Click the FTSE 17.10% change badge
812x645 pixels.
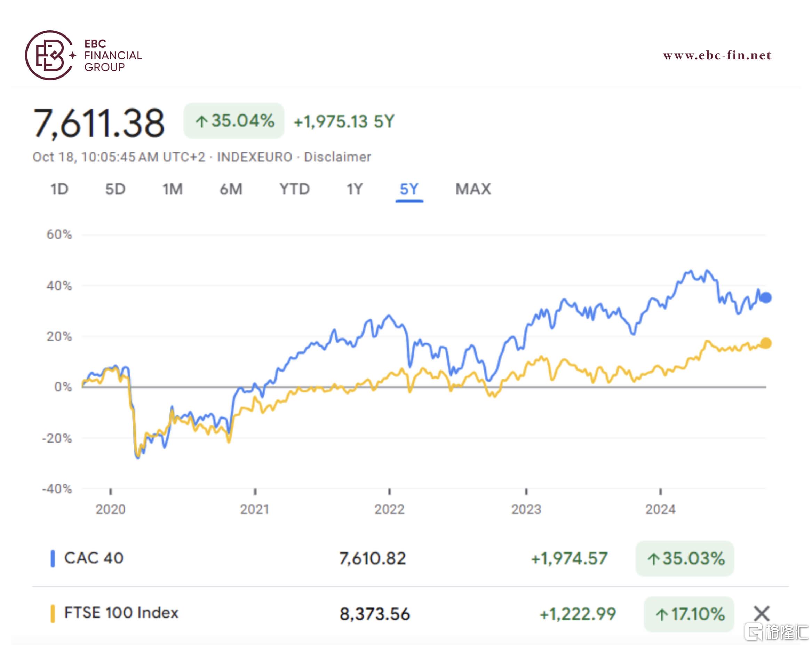click(689, 614)
